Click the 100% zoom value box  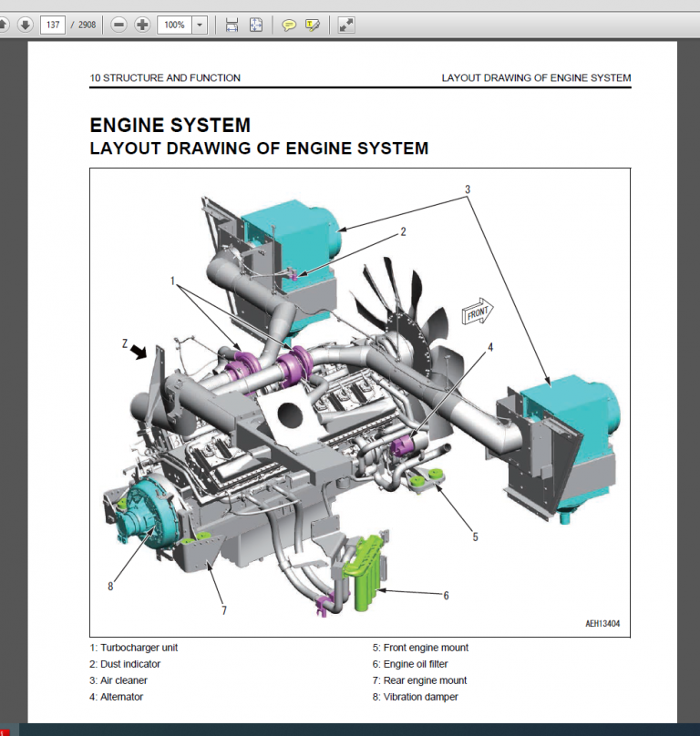[x=173, y=25]
